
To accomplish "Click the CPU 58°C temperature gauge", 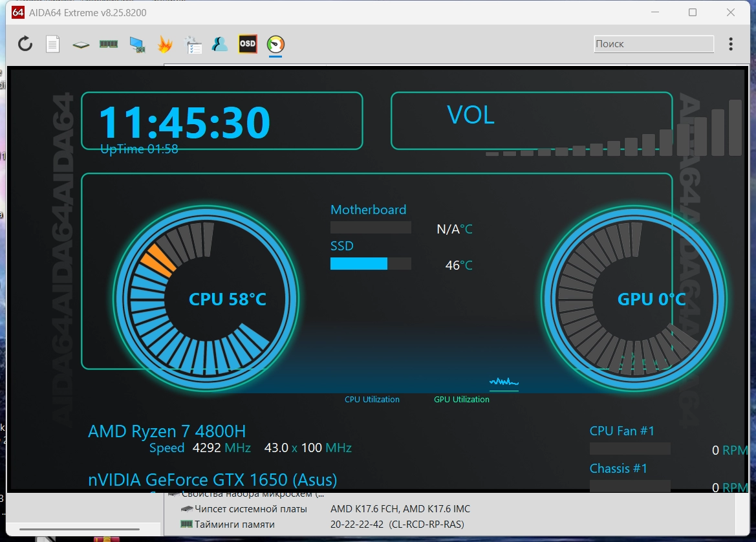I will 206,298.
